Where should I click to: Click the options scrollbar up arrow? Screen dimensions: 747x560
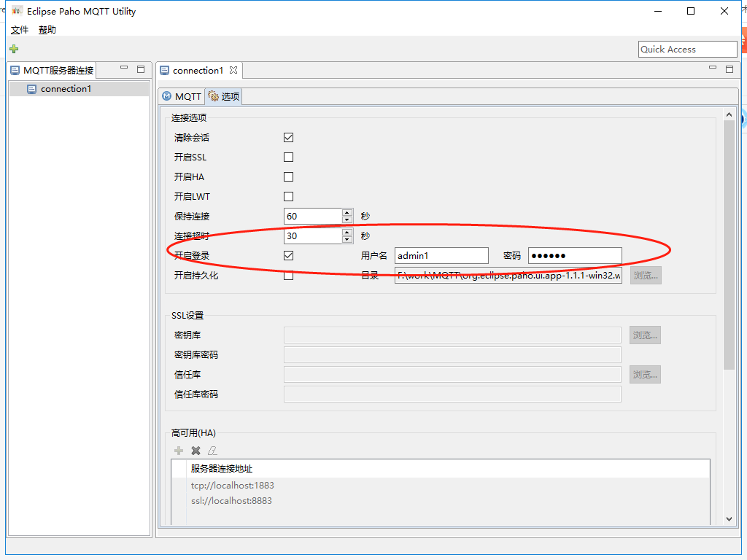point(729,114)
